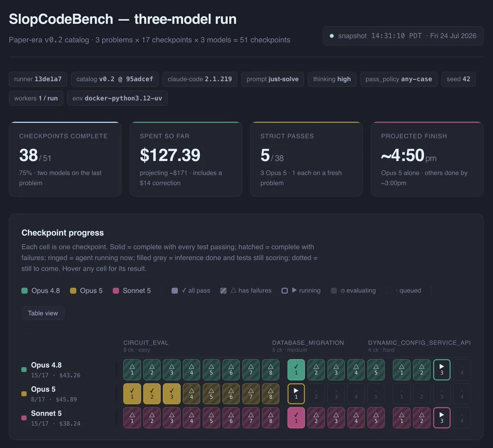Open the Strict Passes summary card
Viewport: 493px width, 448px height.
click(x=306, y=159)
